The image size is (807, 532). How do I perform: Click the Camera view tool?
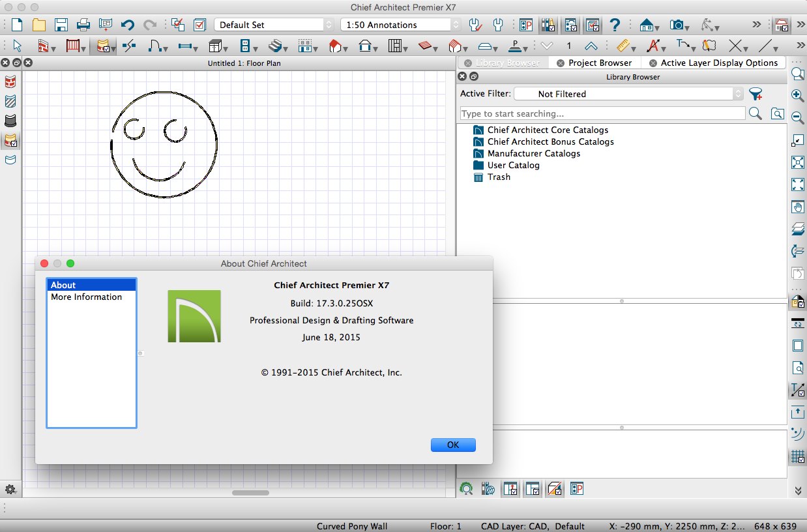coord(677,25)
